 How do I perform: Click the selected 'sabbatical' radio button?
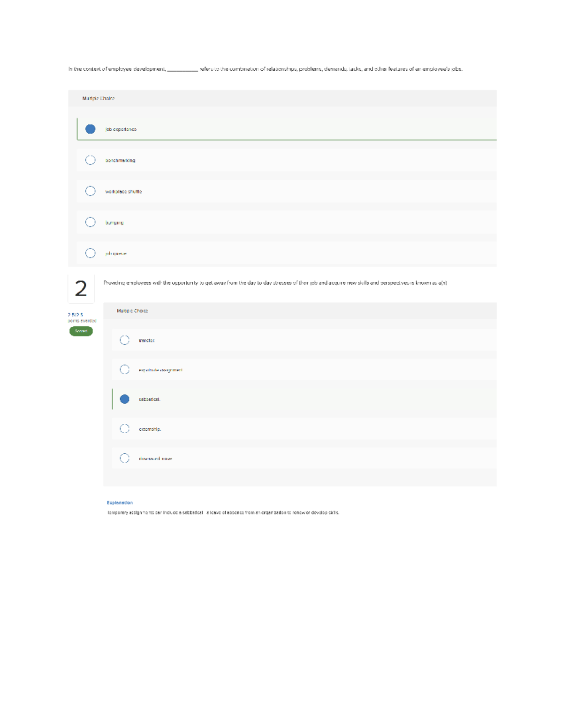(124, 399)
